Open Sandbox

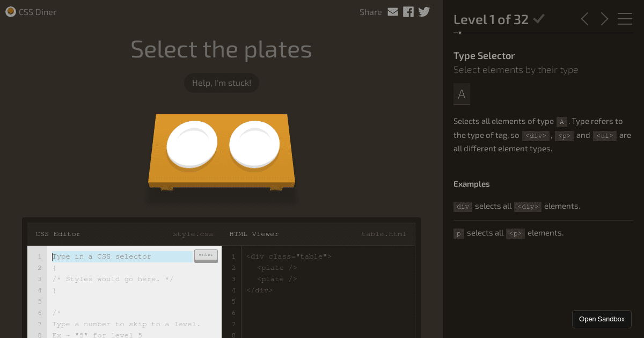[x=602, y=319]
